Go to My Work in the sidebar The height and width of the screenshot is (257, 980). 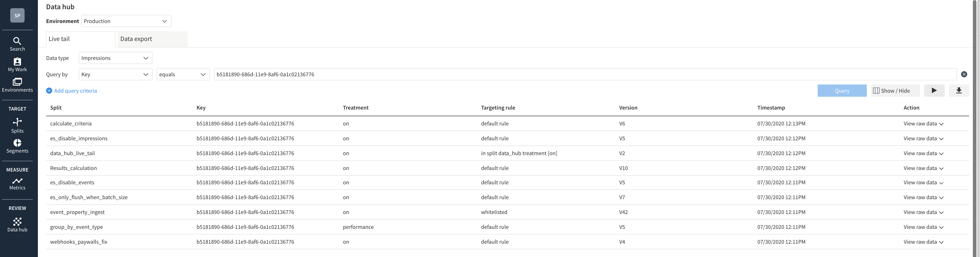coord(17,65)
